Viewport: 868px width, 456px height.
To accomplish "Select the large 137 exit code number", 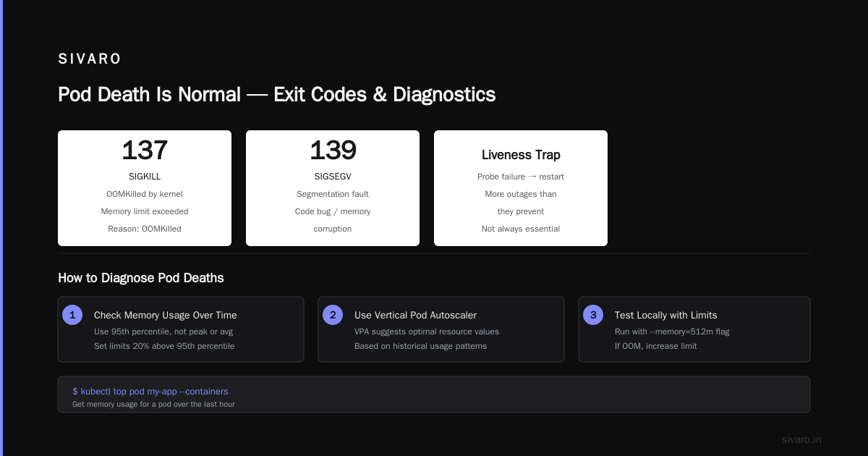I will click(145, 150).
